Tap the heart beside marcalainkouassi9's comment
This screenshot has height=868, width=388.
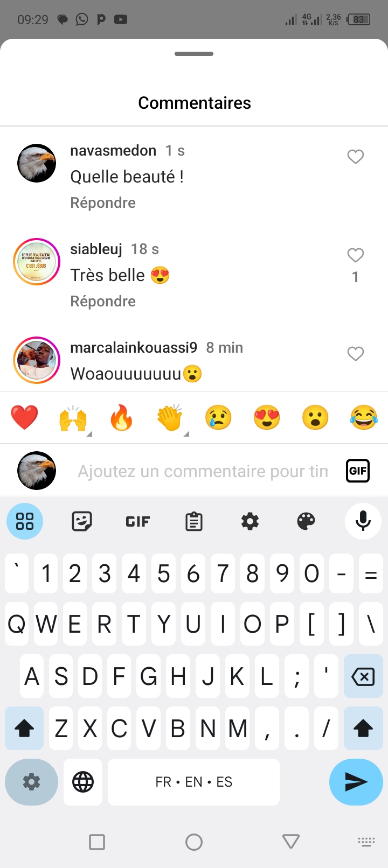point(355,354)
